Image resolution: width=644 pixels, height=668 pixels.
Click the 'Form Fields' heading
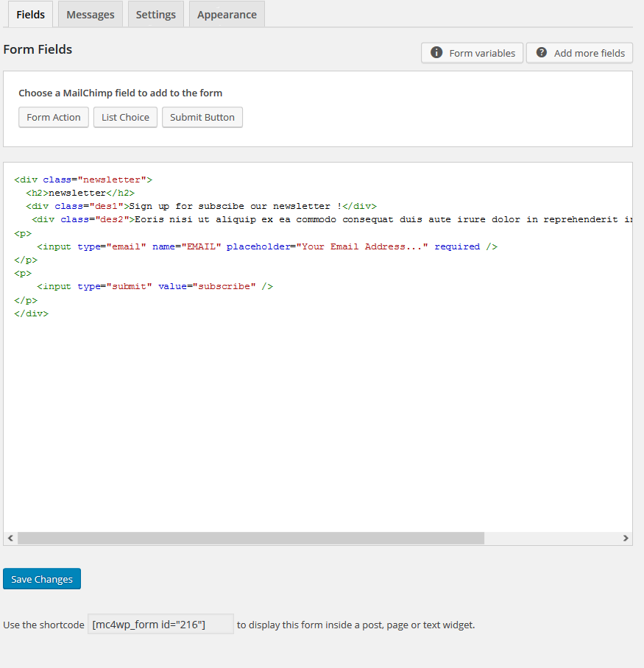38,49
